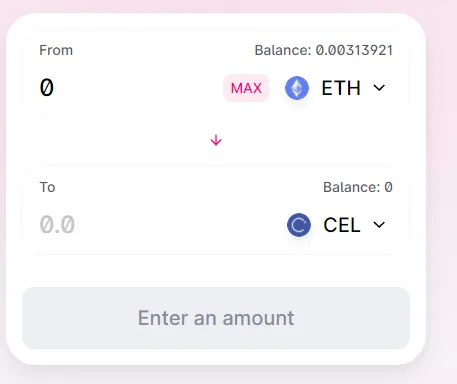Click the Ethereum diamond token icon
The height and width of the screenshot is (384, 457).
tap(297, 88)
